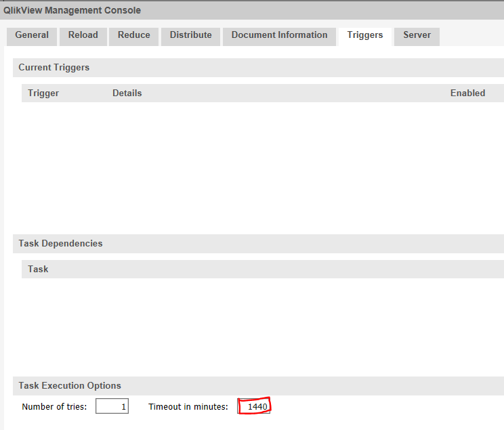Open the Reload tab
Viewport: 504px width, 430px height.
tap(83, 37)
